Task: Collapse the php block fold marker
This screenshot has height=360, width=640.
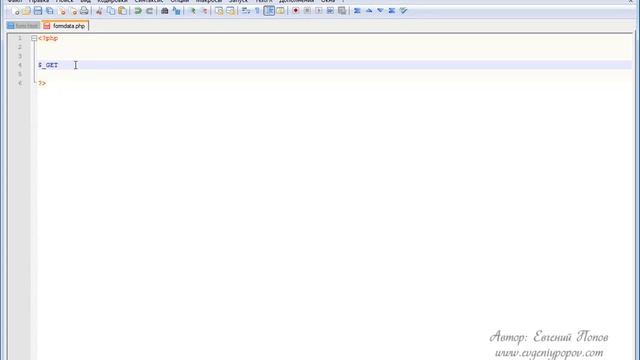Action: (34, 38)
